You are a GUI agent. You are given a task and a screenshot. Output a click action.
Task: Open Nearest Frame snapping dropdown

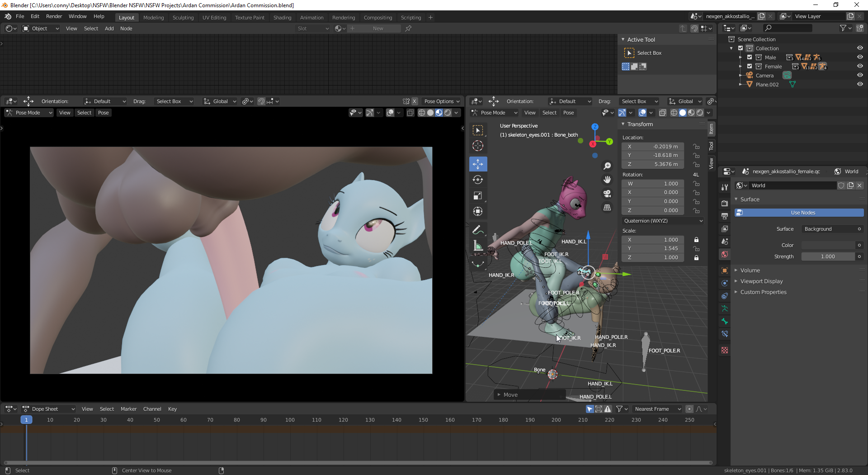(x=656, y=409)
